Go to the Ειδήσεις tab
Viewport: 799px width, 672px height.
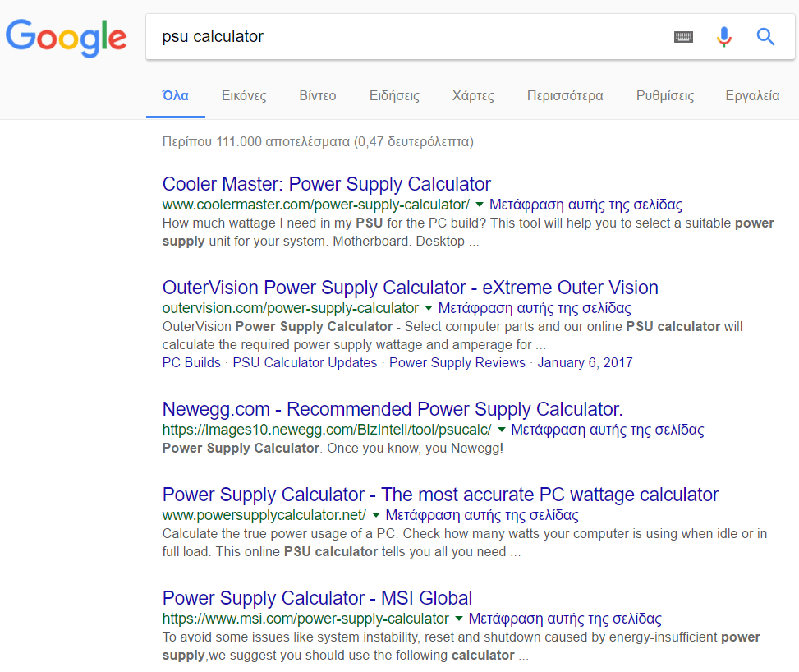[x=394, y=96]
